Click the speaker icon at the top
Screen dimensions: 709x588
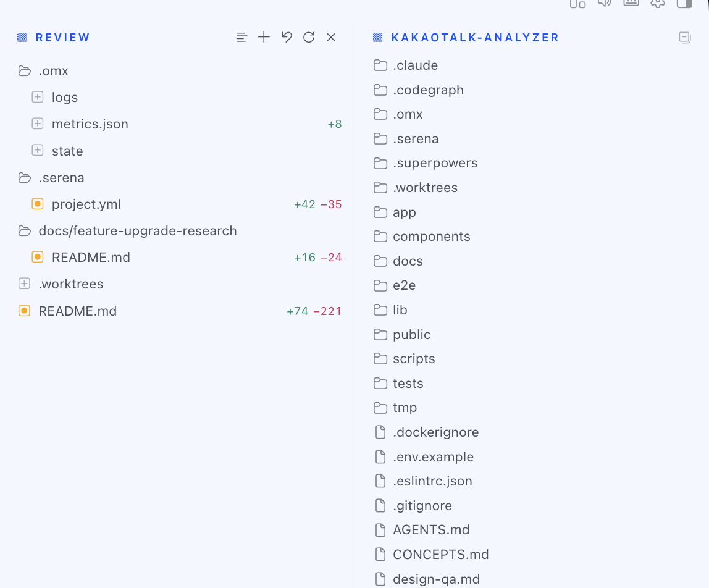(x=604, y=2)
